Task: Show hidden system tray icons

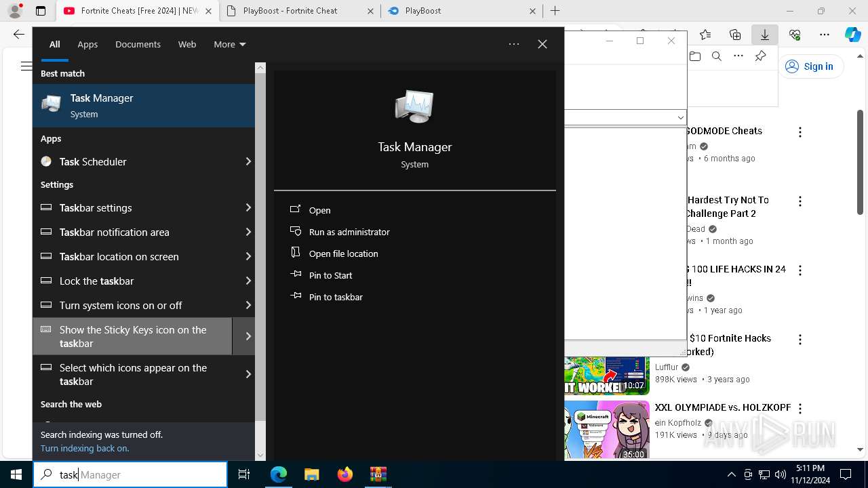Action: point(731,474)
